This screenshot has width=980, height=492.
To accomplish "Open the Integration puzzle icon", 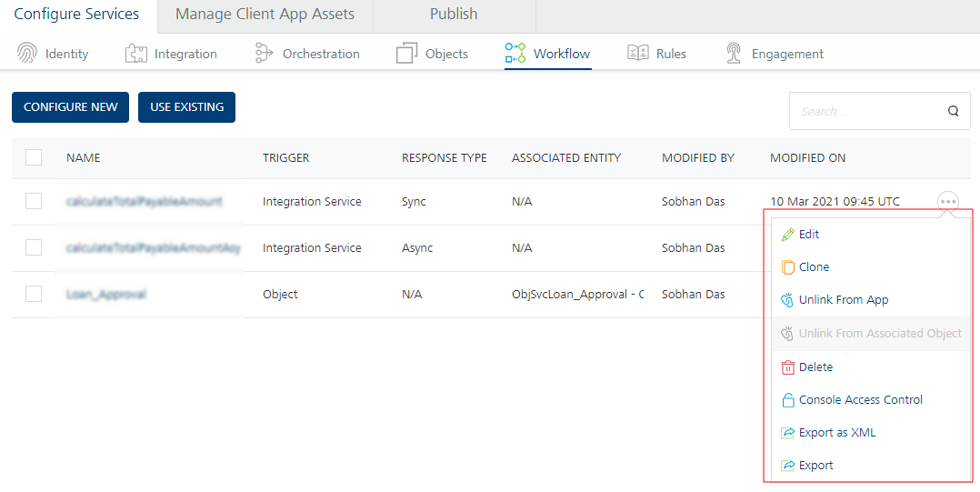I will coord(136,54).
